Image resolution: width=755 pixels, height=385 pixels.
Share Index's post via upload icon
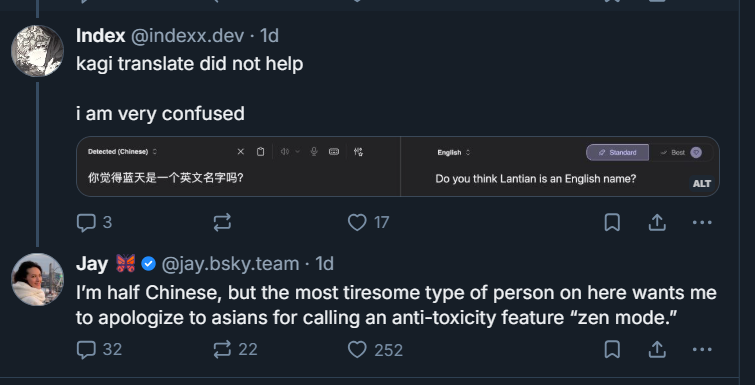point(657,222)
